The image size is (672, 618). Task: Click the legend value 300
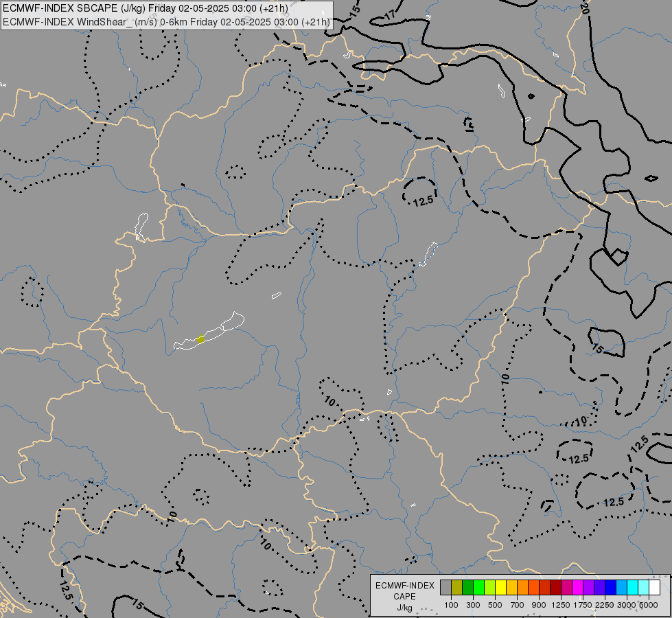pyautogui.click(x=473, y=605)
